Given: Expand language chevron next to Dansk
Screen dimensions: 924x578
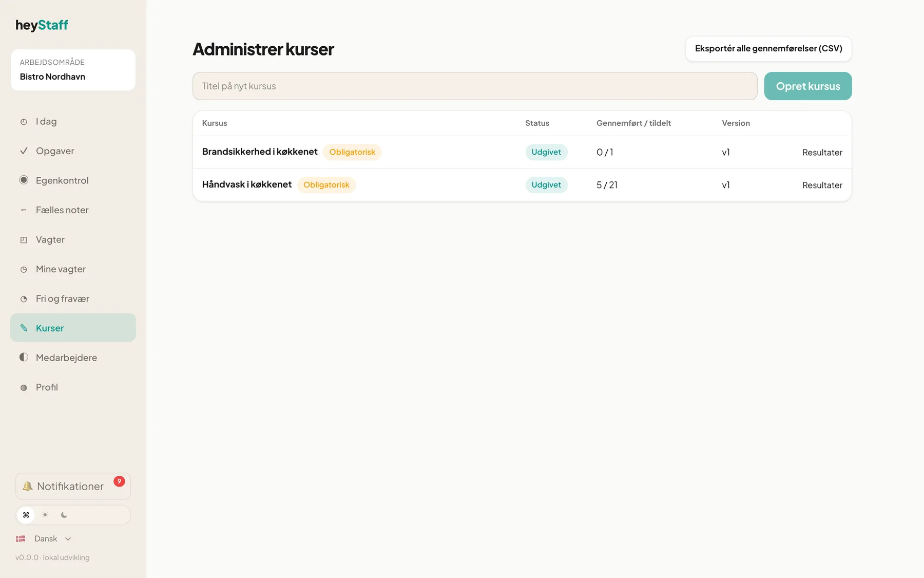Looking at the screenshot, I should (68, 539).
